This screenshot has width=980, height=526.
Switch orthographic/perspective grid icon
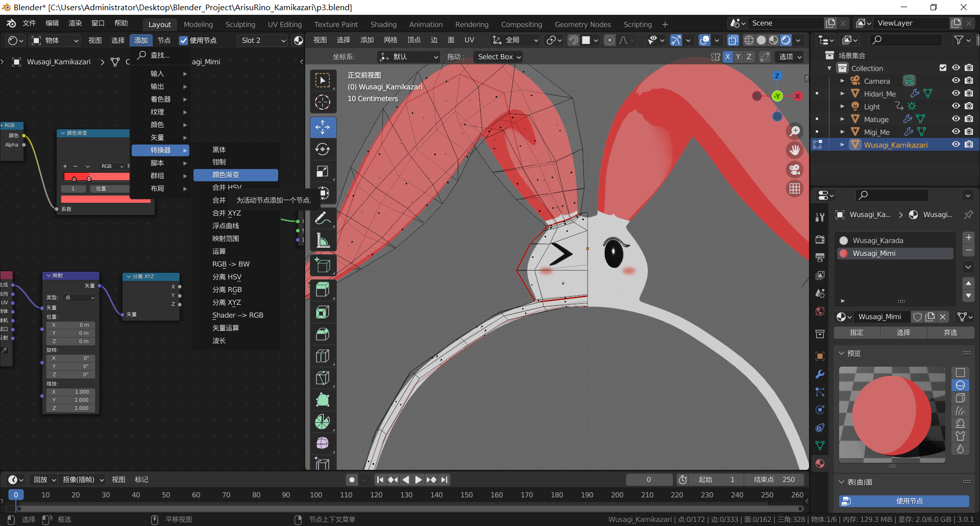pyautogui.click(x=795, y=188)
